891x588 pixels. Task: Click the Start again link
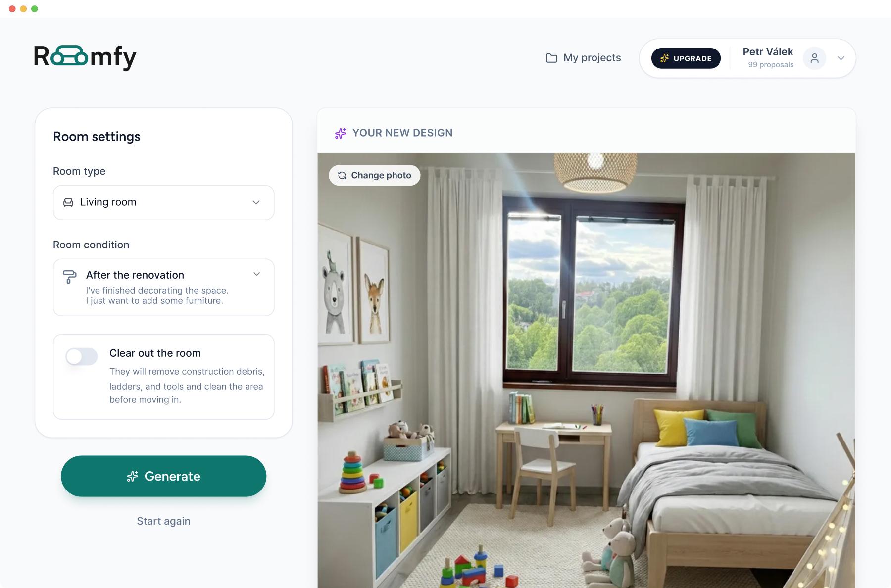[163, 521]
